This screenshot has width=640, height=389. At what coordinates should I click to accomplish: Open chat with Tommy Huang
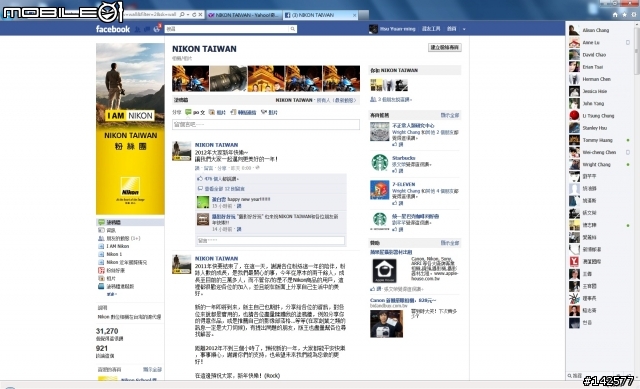600,140
